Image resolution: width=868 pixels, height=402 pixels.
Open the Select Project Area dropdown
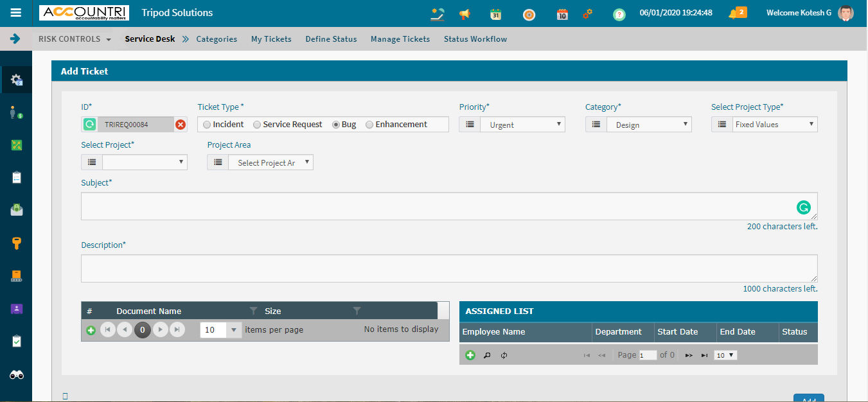[x=270, y=162]
